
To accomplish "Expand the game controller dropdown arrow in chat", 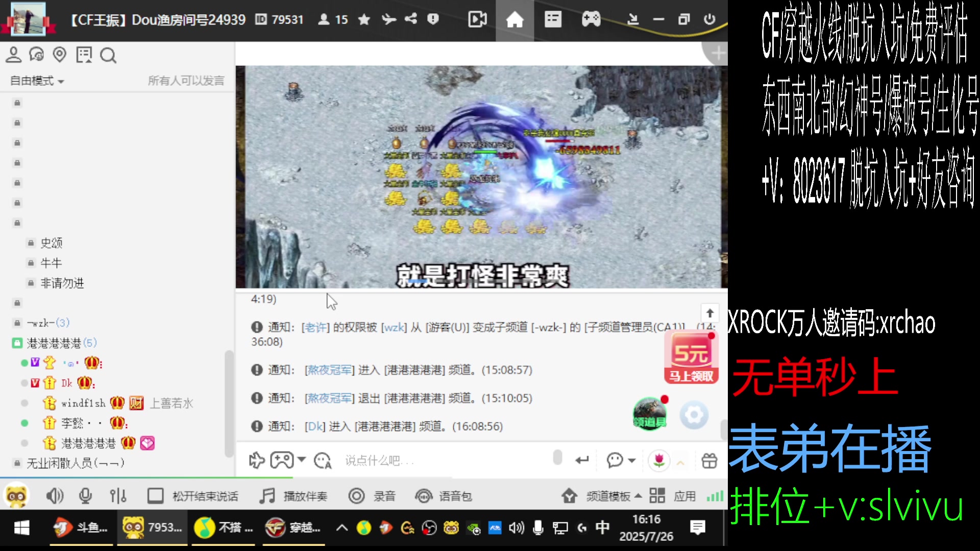I will tap(302, 460).
